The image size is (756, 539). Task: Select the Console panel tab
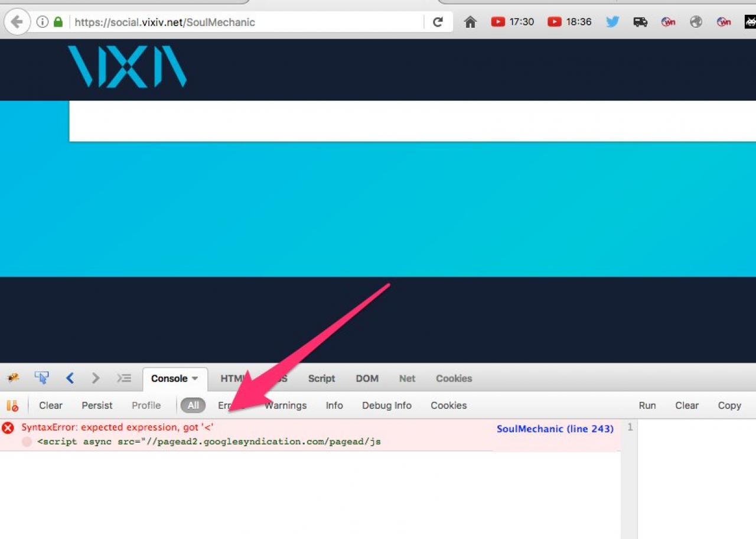[x=169, y=378]
